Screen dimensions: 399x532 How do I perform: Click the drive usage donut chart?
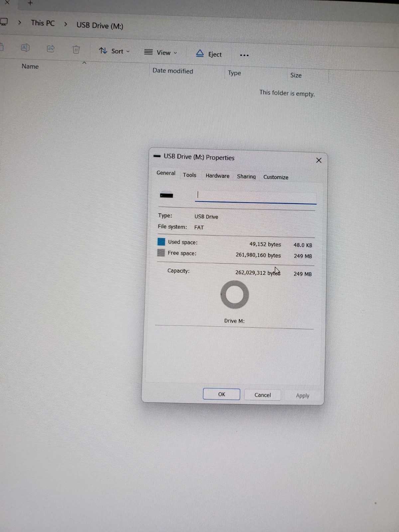pos(234,295)
